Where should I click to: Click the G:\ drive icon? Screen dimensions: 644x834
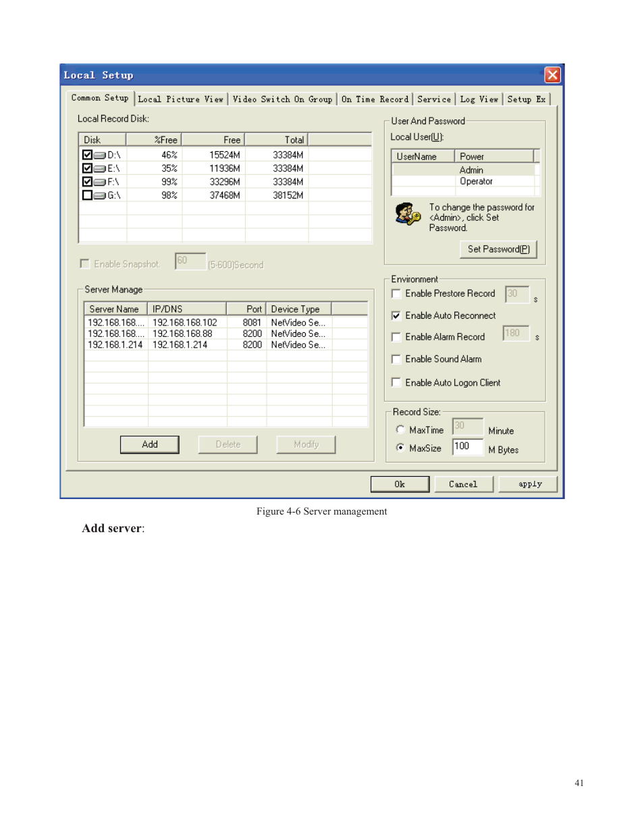pos(100,195)
